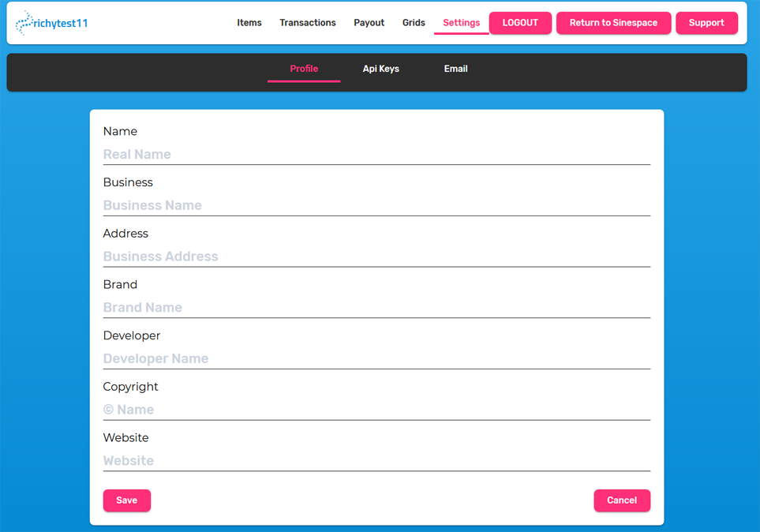
Task: Switch to the Email tab
Action: pyautogui.click(x=455, y=69)
